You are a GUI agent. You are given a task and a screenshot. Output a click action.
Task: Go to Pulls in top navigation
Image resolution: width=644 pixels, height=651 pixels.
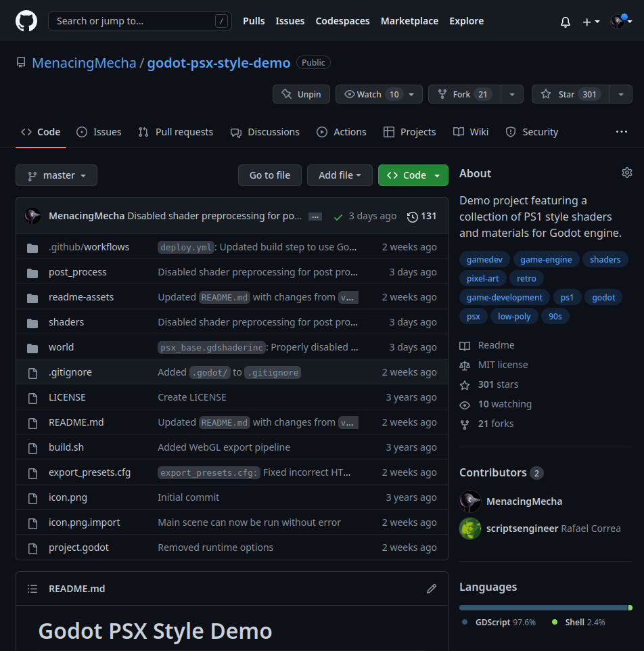point(254,21)
